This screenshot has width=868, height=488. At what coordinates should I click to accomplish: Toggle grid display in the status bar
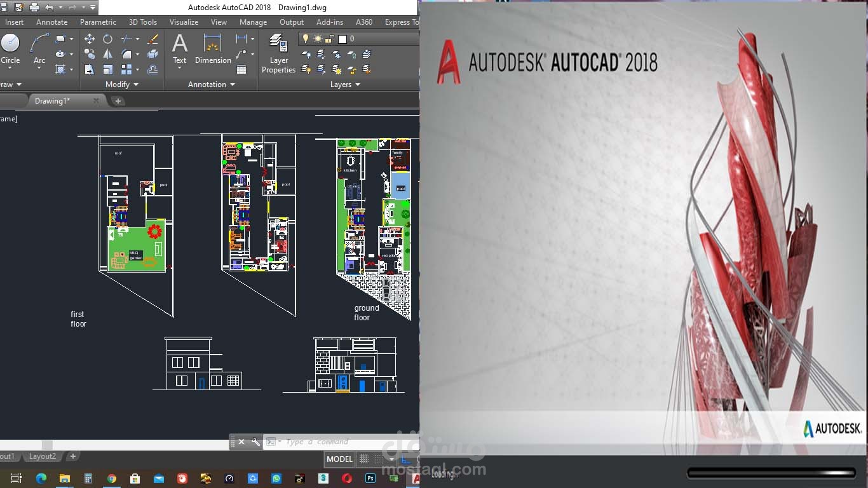click(364, 459)
